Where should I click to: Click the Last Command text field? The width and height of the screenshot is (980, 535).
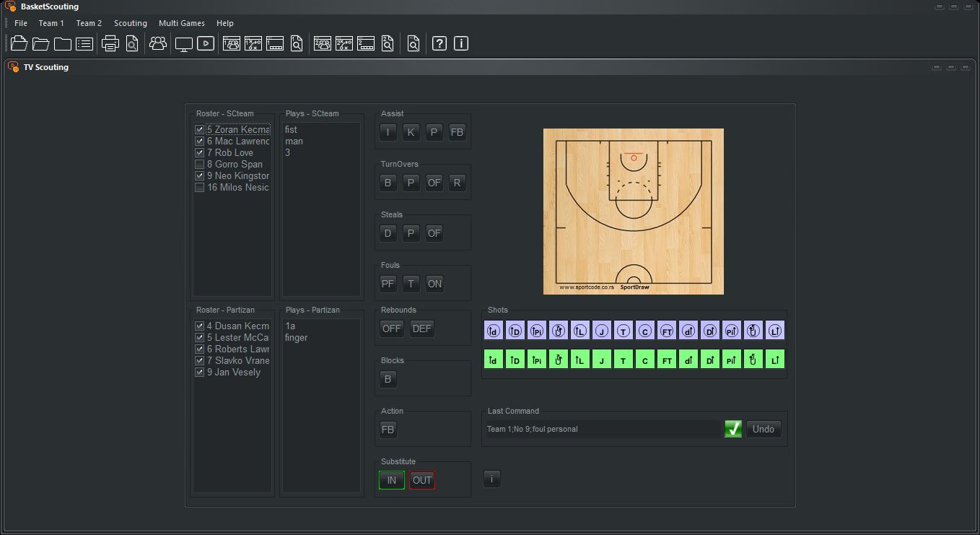(x=603, y=429)
